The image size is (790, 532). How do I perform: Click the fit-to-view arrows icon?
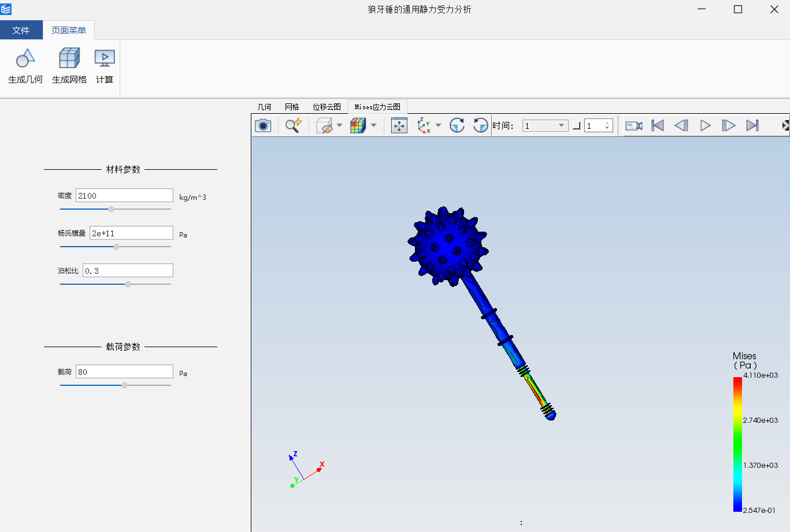(x=399, y=125)
